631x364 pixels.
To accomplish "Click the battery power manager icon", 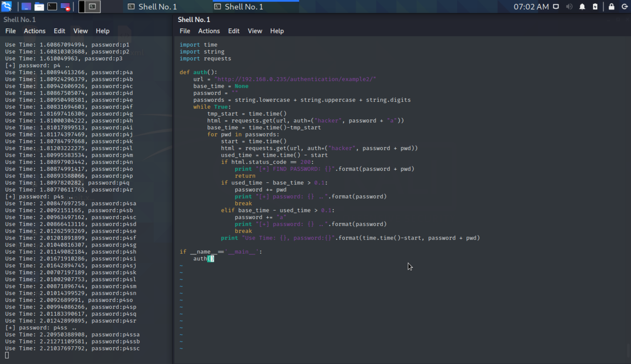I will click(x=595, y=7).
